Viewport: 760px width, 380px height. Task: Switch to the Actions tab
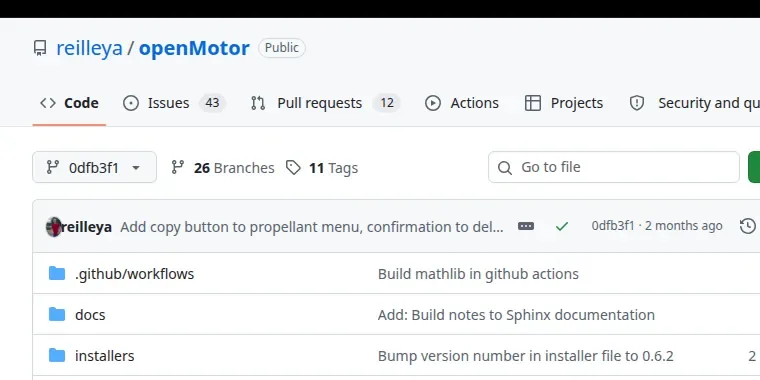click(461, 103)
